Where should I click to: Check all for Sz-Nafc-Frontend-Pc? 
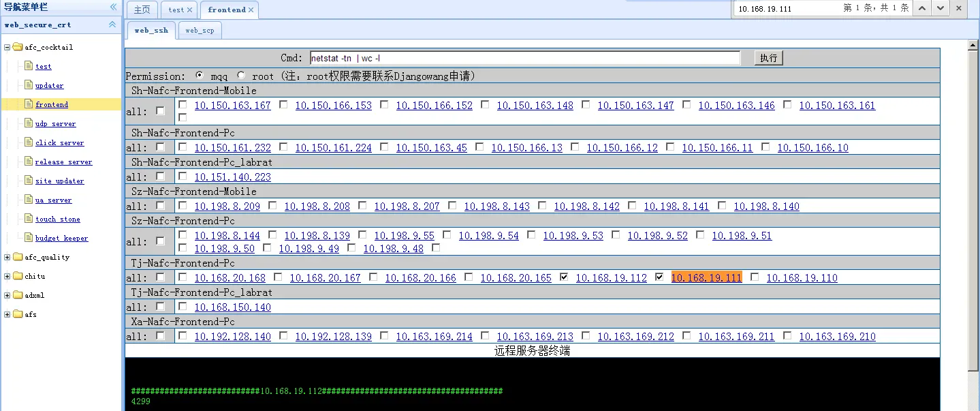160,241
